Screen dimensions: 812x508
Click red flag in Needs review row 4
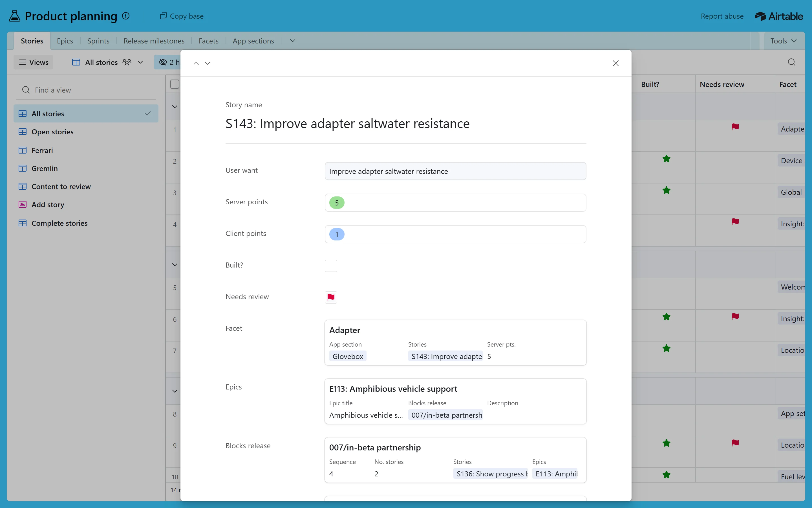(735, 222)
